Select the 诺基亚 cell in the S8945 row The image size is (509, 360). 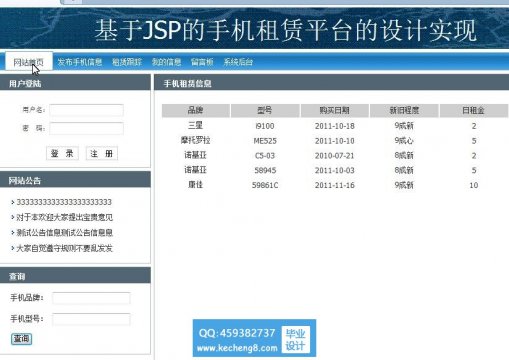(196, 170)
